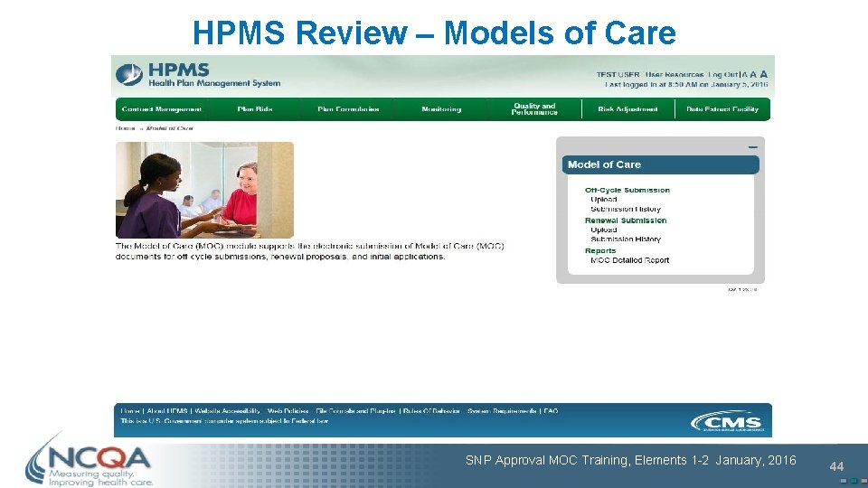Select the small A font size
This screenshot has height=488, width=868.
(x=745, y=75)
